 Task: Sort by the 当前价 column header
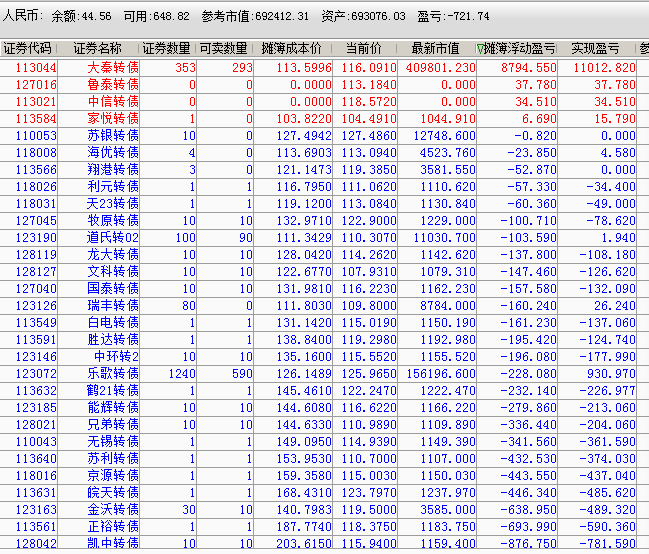tap(364, 48)
